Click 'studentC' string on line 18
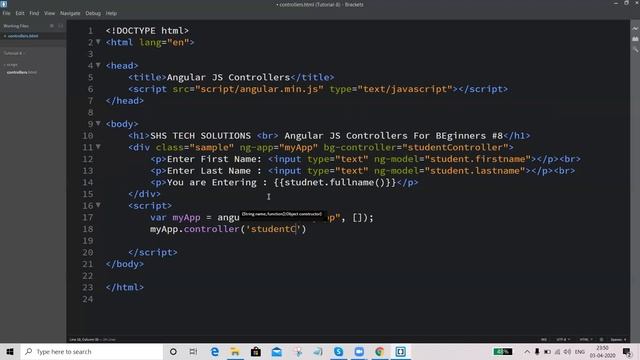640x360 pixels. [273, 229]
